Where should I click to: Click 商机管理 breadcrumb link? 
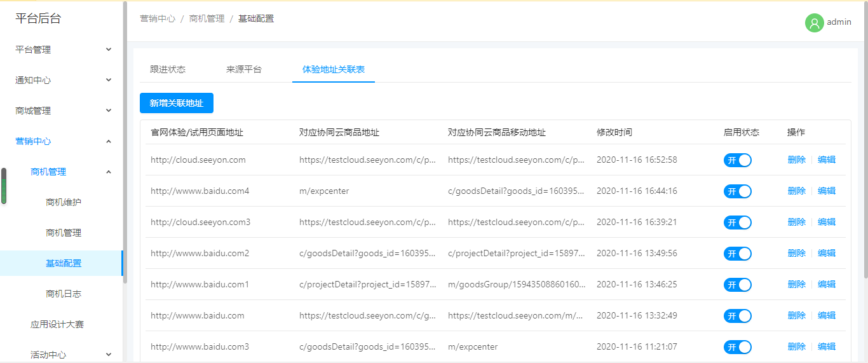pyautogui.click(x=207, y=18)
